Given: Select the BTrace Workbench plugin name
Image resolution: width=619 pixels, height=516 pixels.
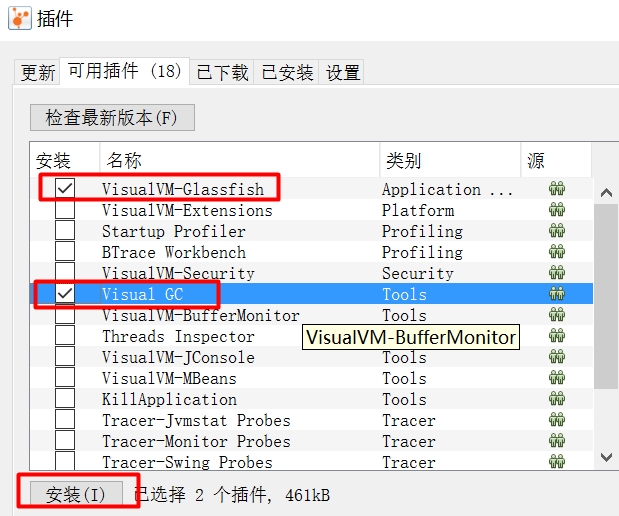Looking at the screenshot, I should click(174, 252).
